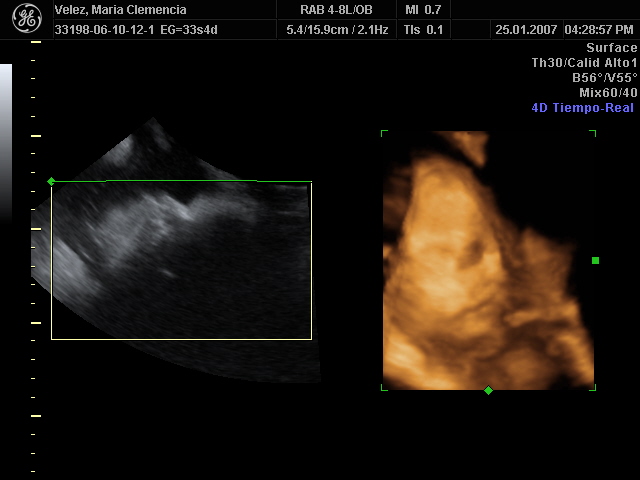The width and height of the screenshot is (640, 480).
Task: Click the RAB 4-8L/OB probe label
Action: tap(336, 10)
